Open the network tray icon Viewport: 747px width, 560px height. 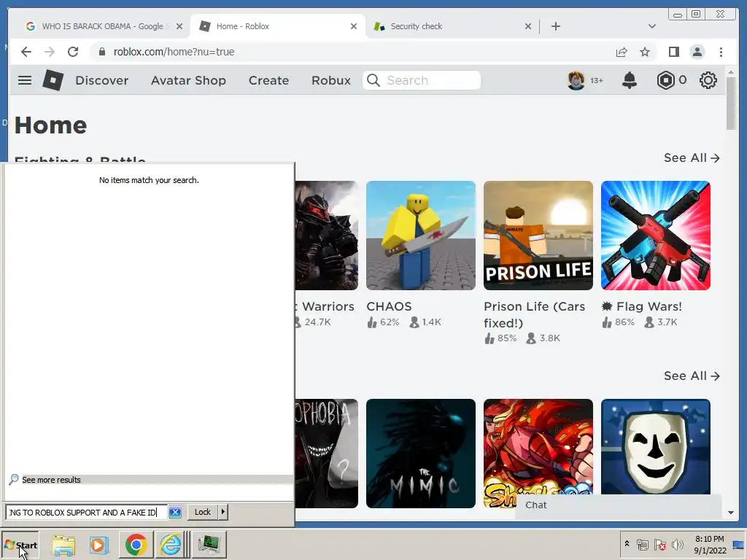pyautogui.click(x=642, y=544)
